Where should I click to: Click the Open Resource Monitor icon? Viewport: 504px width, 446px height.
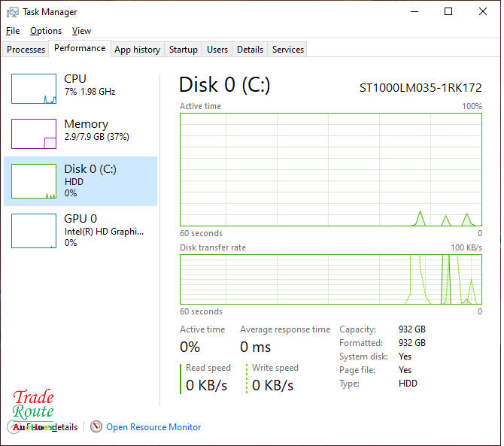point(96,427)
